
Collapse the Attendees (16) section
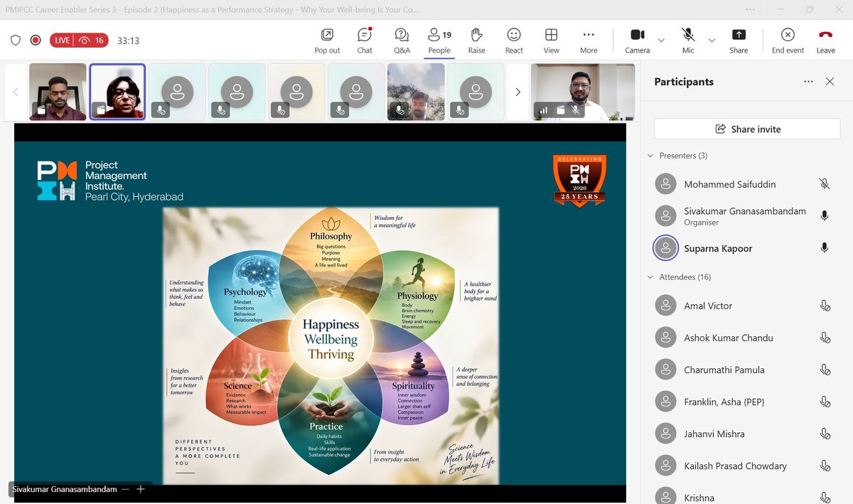tap(650, 277)
